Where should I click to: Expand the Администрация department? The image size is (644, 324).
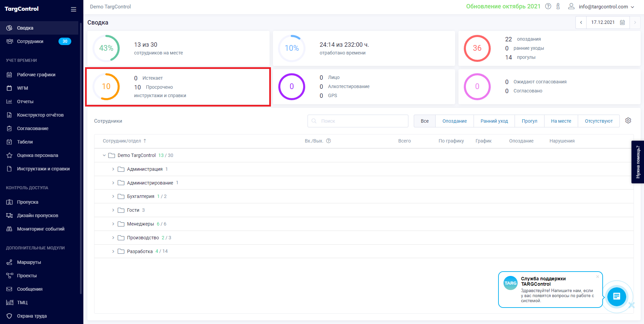tap(113, 169)
